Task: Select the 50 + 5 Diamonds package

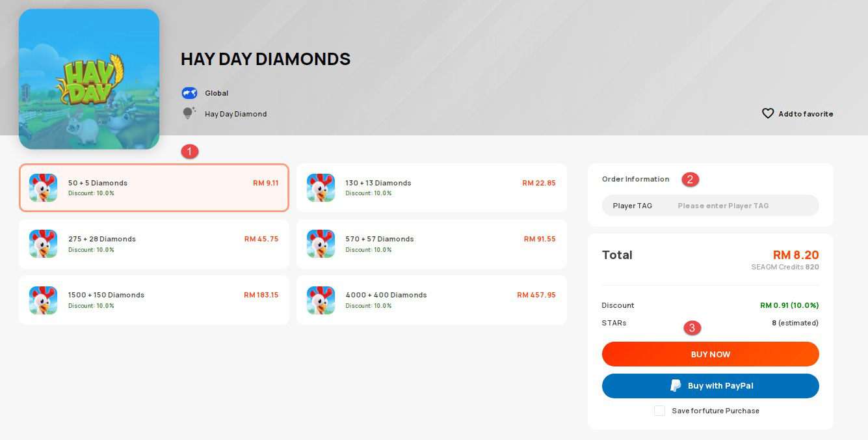Action: [x=154, y=187]
